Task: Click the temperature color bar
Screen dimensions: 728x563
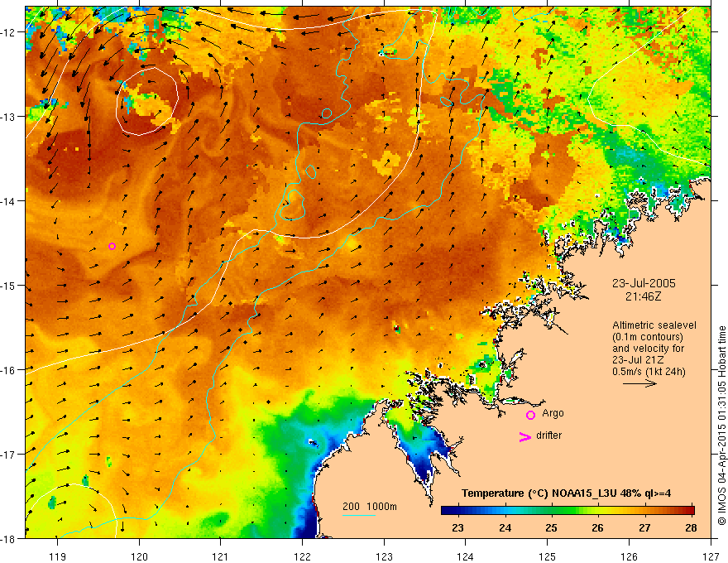Action: (568, 510)
